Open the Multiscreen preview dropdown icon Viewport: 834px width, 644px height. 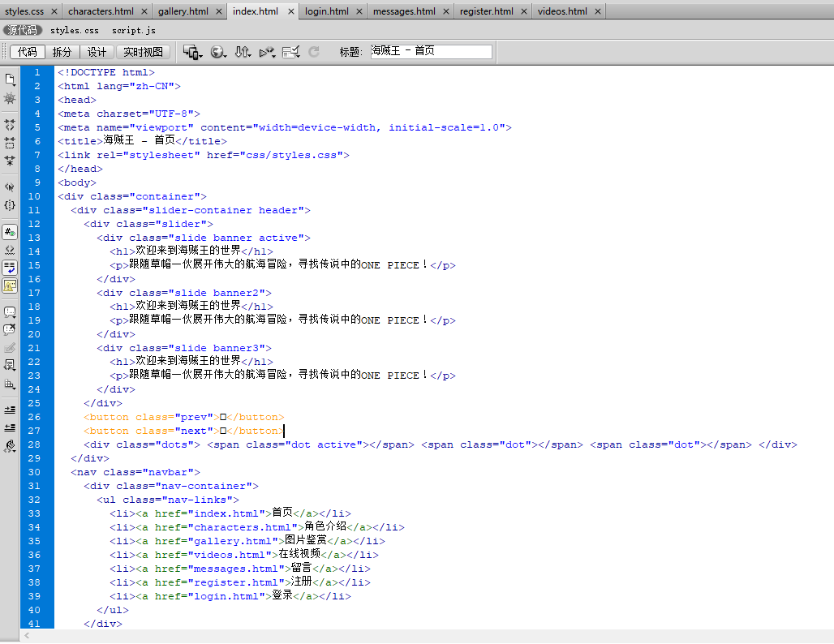[192, 52]
